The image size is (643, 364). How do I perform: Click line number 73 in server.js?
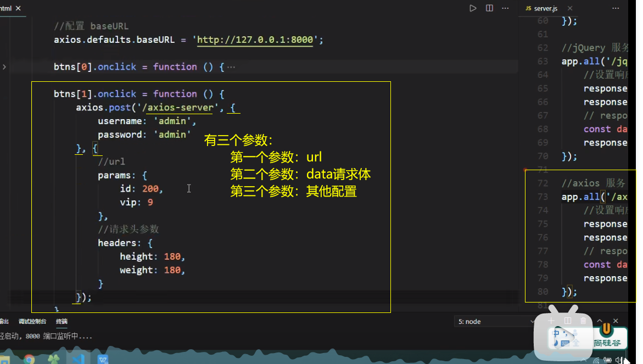point(543,197)
